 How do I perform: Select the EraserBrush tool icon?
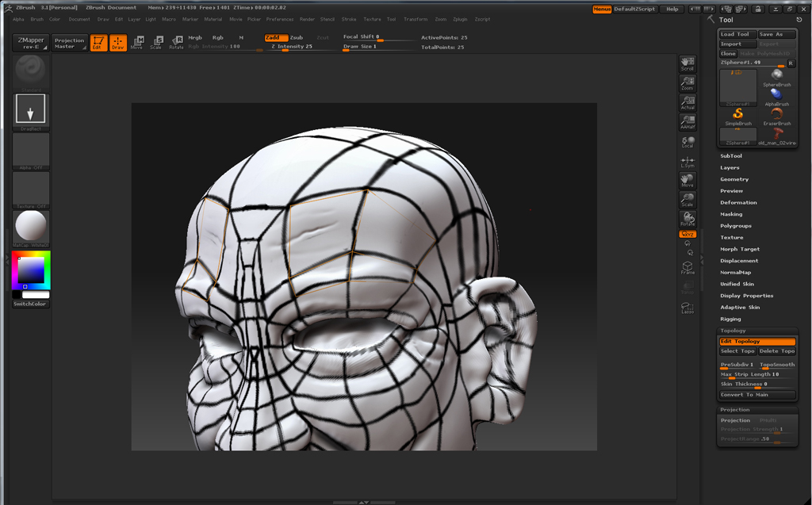click(776, 117)
